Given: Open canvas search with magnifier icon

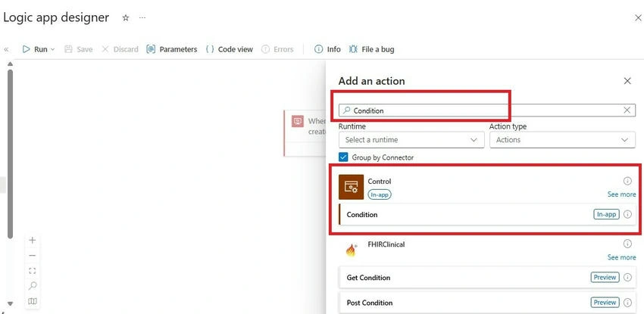Looking at the screenshot, I should pos(33,286).
